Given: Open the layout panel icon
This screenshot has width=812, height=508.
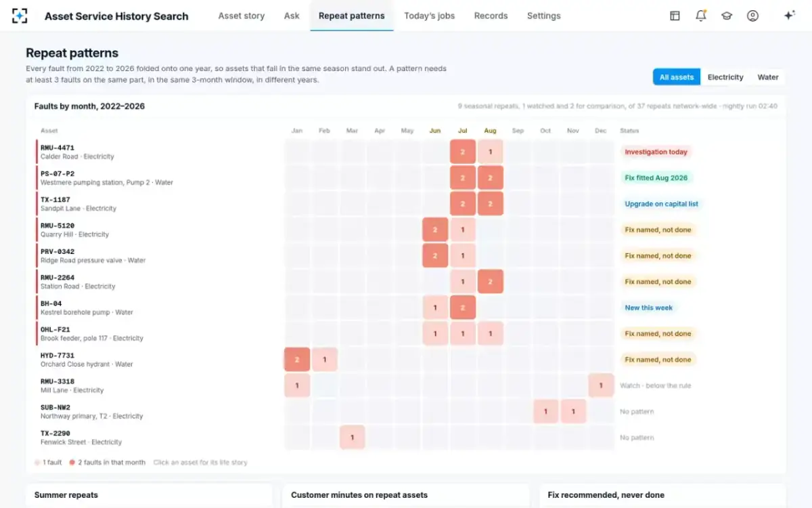Looking at the screenshot, I should [675, 16].
